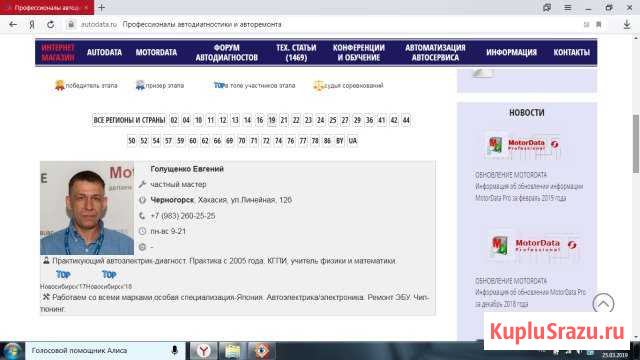The width and height of the screenshot is (640, 360).
Task: Click the taskbar date 25.03.2019
Action: (x=615, y=355)
